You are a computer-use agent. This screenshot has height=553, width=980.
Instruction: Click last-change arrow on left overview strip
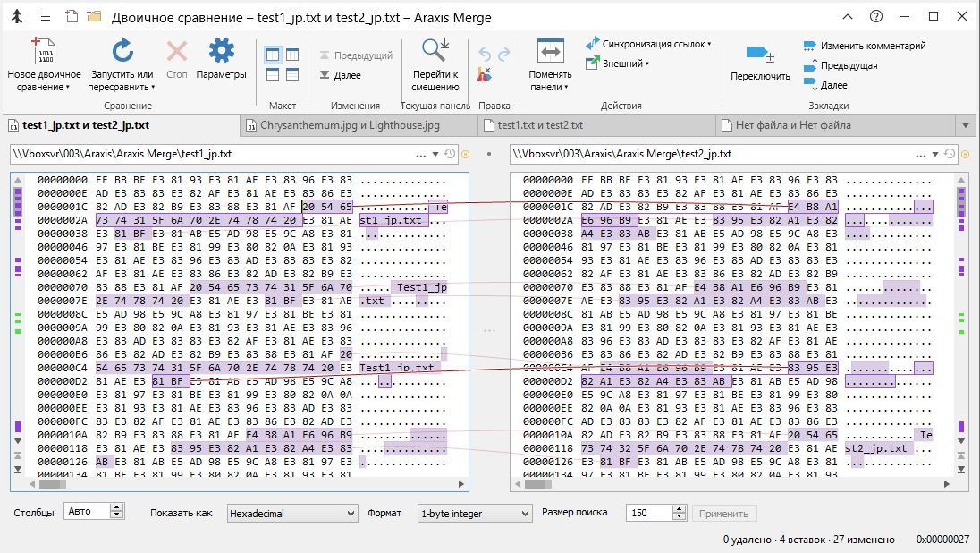click(x=18, y=469)
